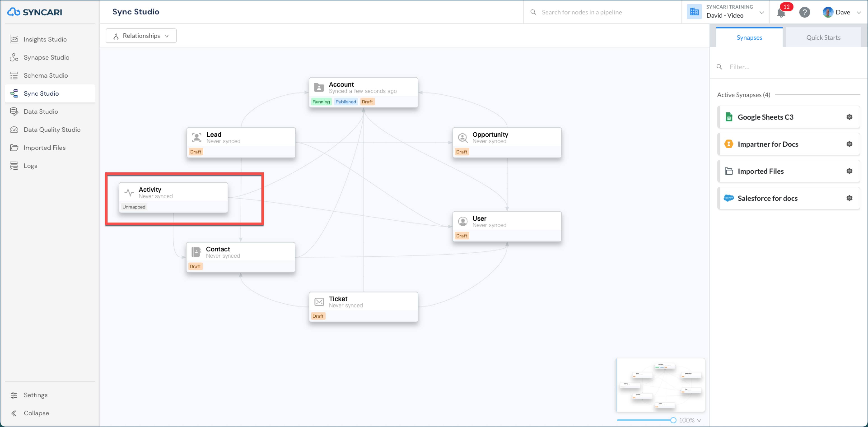This screenshot has width=868, height=427.
Task: Open Imported Files in left sidebar
Action: (44, 148)
